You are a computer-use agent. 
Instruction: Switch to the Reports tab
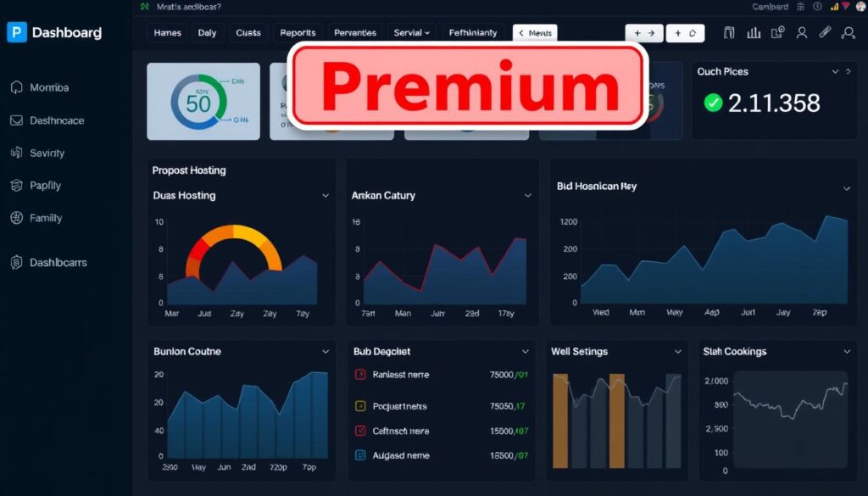tap(298, 32)
